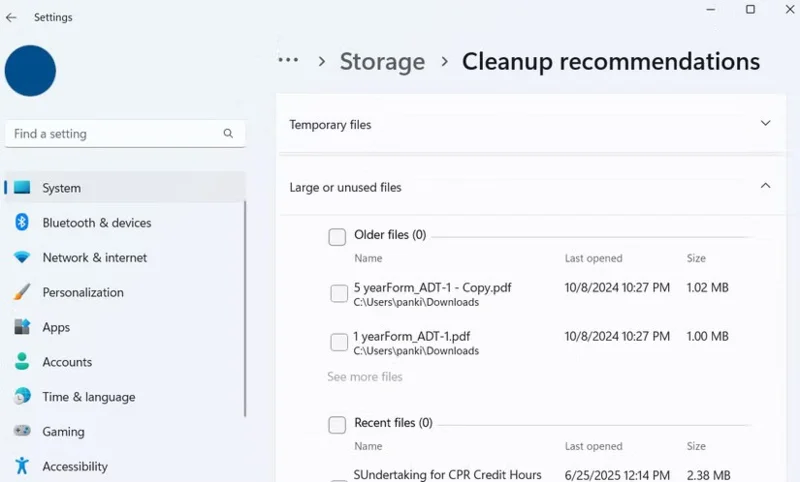800x482 pixels.
Task: Click the sidebar vertical scrollbar
Action: pyautogui.click(x=246, y=300)
